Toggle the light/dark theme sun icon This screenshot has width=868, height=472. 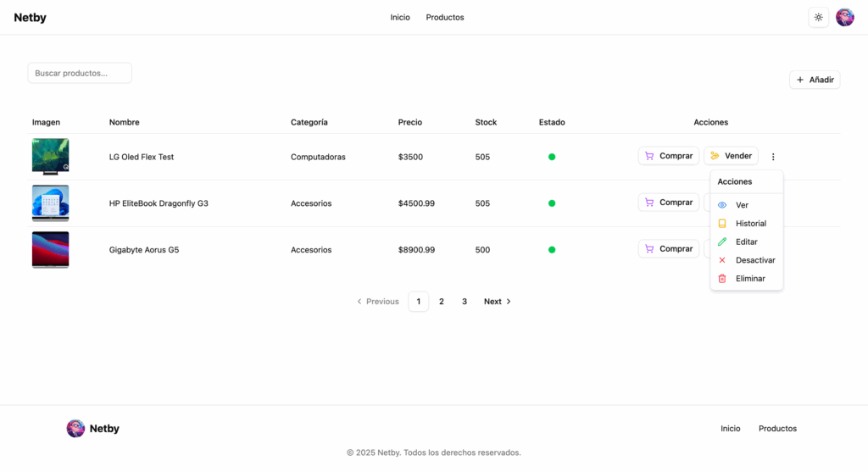(x=818, y=17)
